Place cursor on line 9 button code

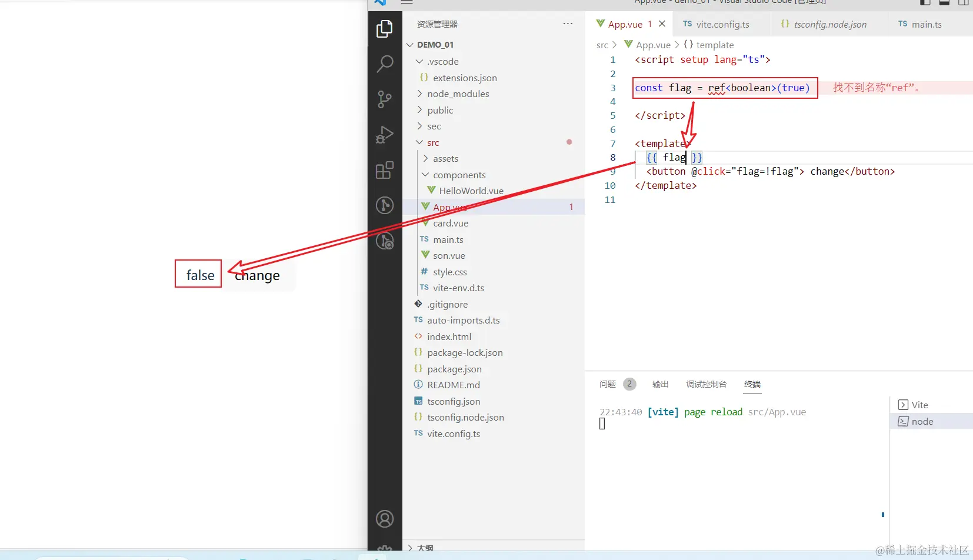(x=770, y=171)
